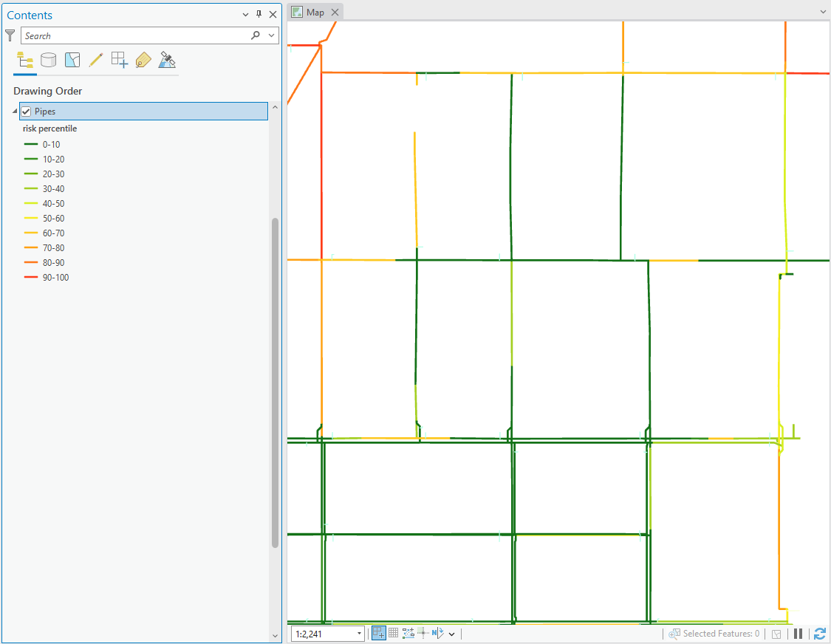831x644 pixels.
Task: Switch to List By Snapping view
Action: click(119, 61)
